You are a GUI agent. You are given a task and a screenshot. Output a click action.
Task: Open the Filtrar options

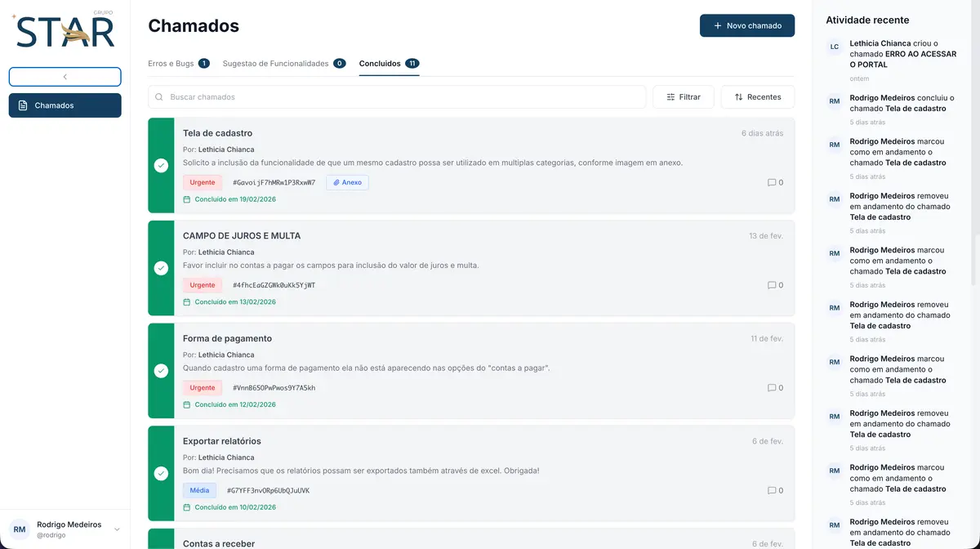pos(683,97)
